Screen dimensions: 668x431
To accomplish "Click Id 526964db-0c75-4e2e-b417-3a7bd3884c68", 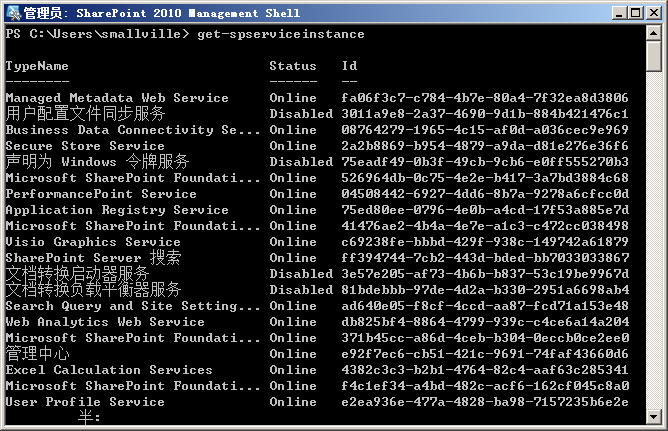I will (x=485, y=178).
